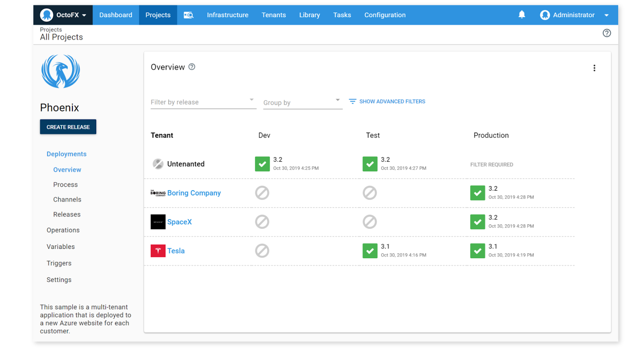This screenshot has width=644, height=351.
Task: Open the Administrator user menu
Action: (x=574, y=15)
